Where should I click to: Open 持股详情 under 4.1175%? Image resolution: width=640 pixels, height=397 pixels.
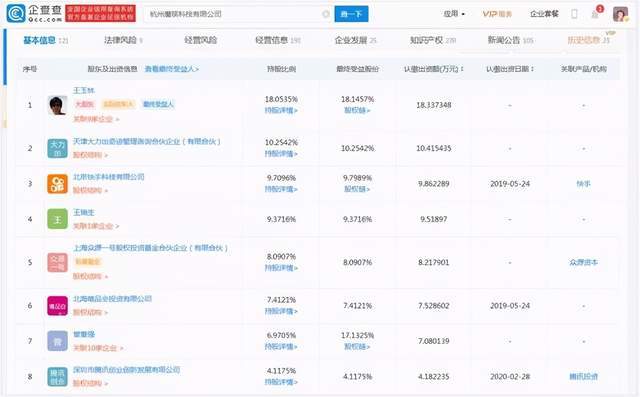point(281,382)
